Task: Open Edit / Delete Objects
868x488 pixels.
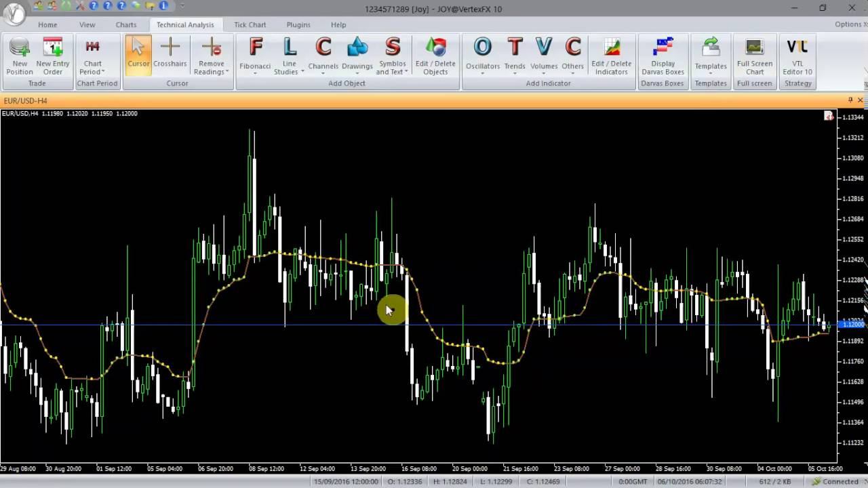Action: [435, 56]
